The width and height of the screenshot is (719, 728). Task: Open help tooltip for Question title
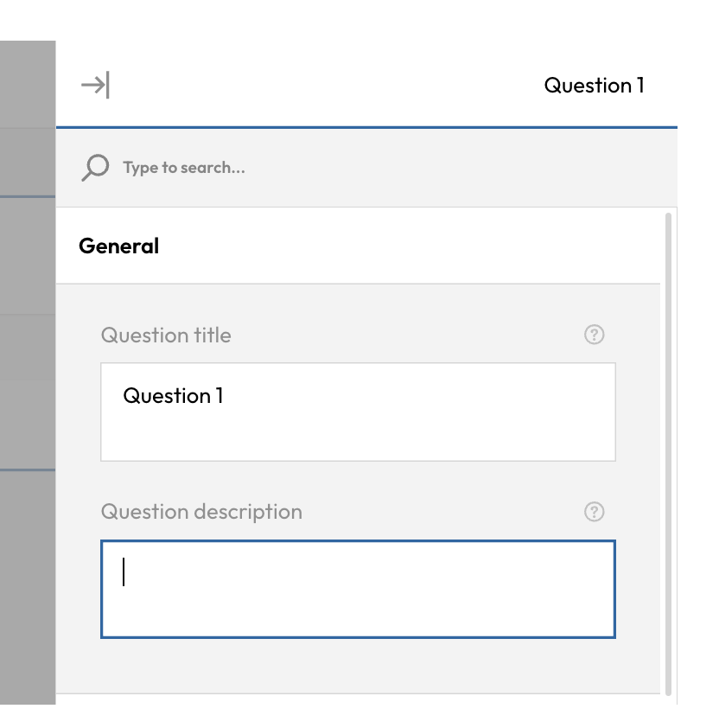[594, 335]
